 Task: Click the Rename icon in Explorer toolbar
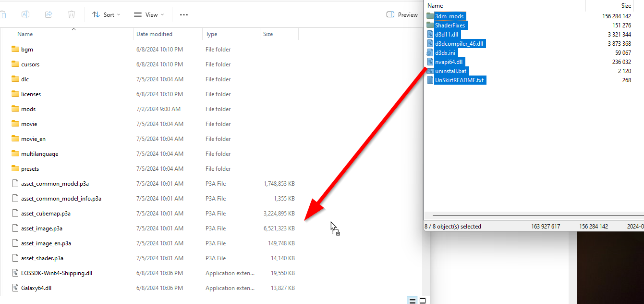coord(26,15)
